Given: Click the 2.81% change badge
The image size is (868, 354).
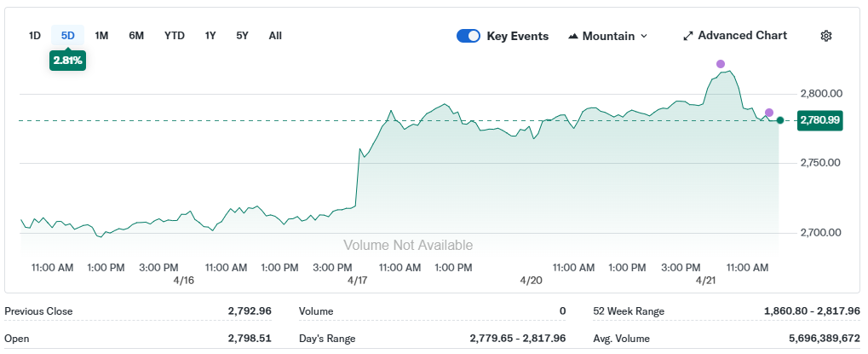Looking at the screenshot, I should point(67,61).
